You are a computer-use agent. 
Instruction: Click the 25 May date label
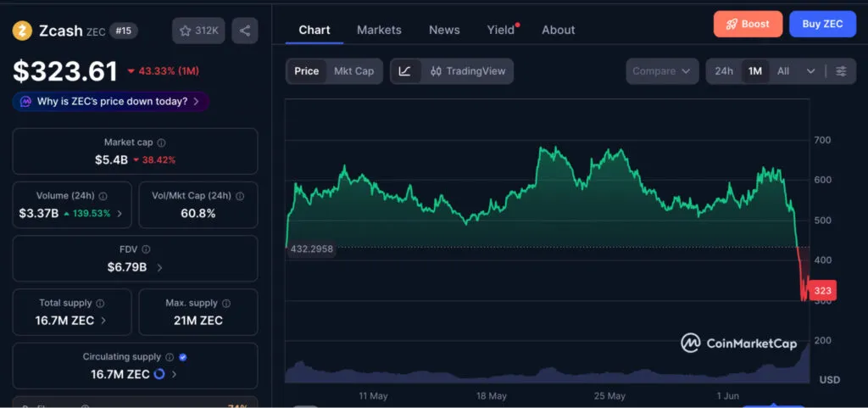pyautogui.click(x=609, y=396)
